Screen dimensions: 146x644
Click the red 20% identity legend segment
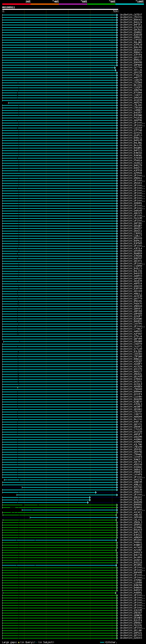tap(16, 4)
